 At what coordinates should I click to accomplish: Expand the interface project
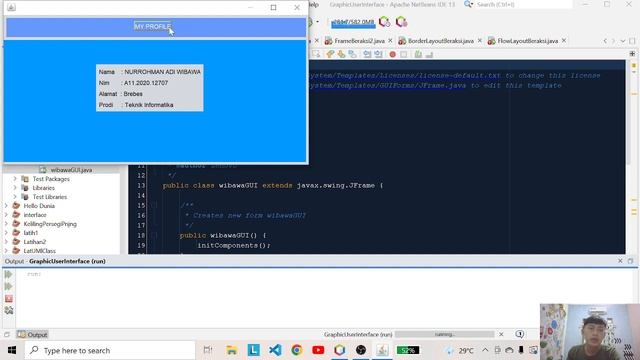point(6,215)
